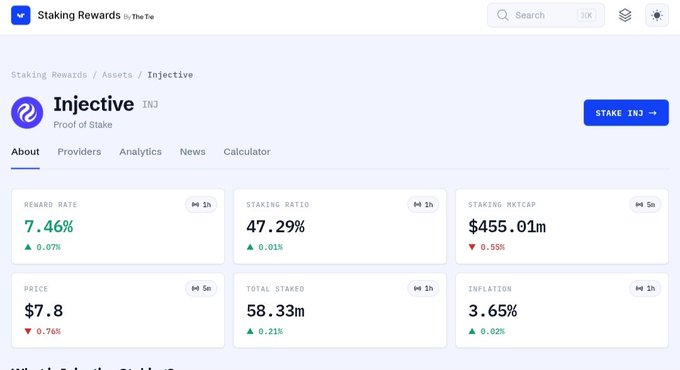Image resolution: width=680 pixels, height=370 pixels.
Task: Select the About tab
Action: (25, 152)
